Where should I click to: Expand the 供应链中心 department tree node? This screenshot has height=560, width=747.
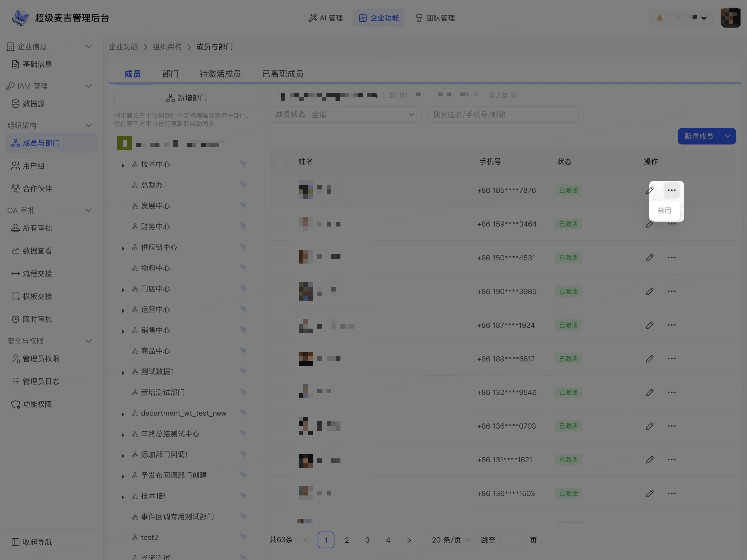click(x=123, y=249)
